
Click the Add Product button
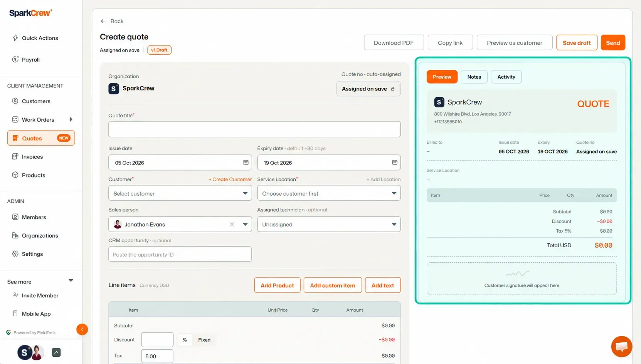(x=277, y=285)
